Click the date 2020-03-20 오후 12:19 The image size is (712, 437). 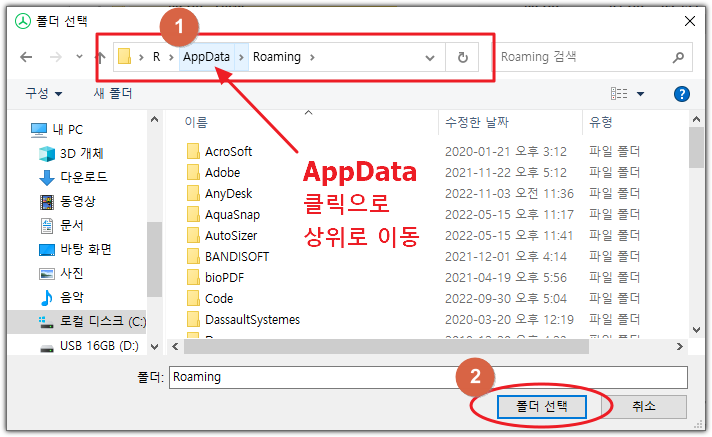pyautogui.click(x=509, y=319)
